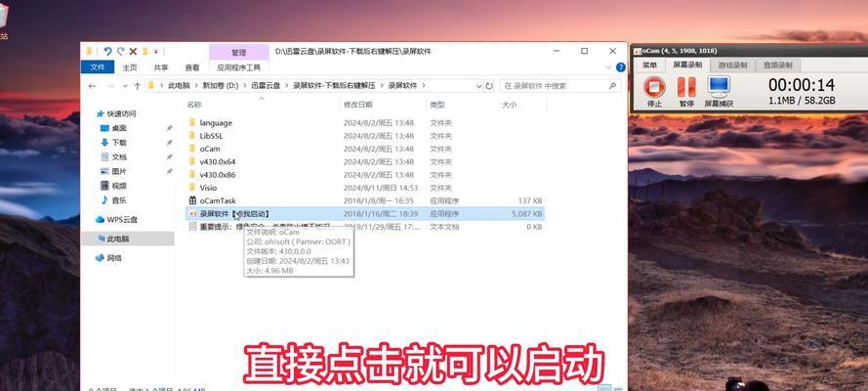The height and width of the screenshot is (391, 868).
Task: Open the 应用程序工具 ribbon tab
Action: click(x=238, y=67)
